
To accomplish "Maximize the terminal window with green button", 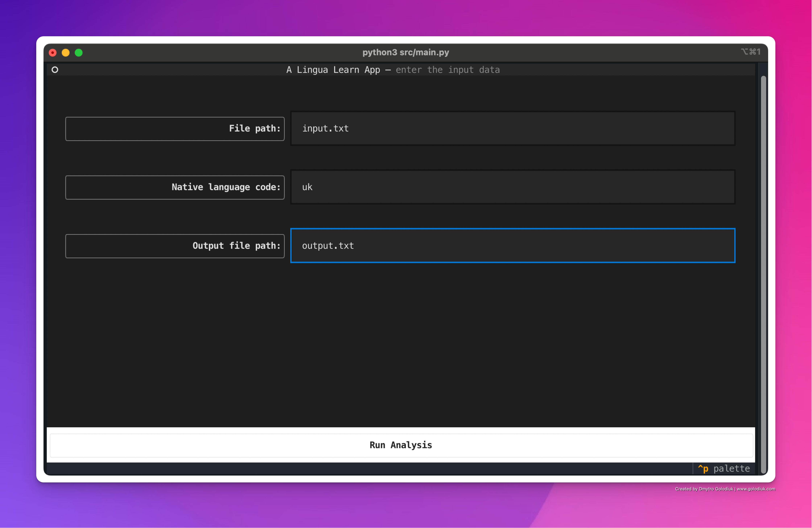I will tap(79, 53).
